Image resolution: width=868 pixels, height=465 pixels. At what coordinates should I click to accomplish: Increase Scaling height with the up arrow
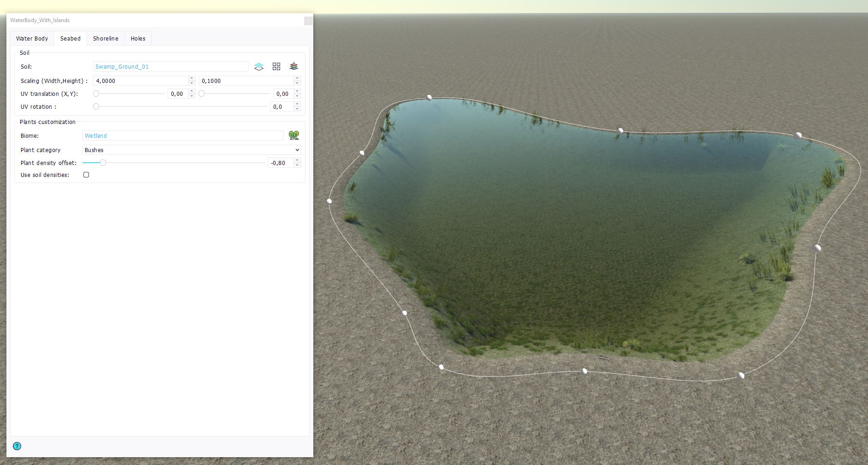pos(297,79)
